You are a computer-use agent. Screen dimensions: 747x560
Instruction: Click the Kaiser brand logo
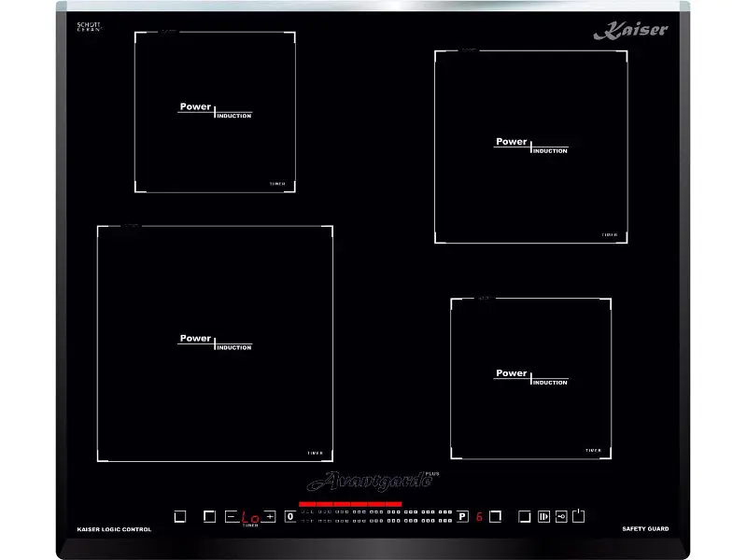[x=631, y=31]
